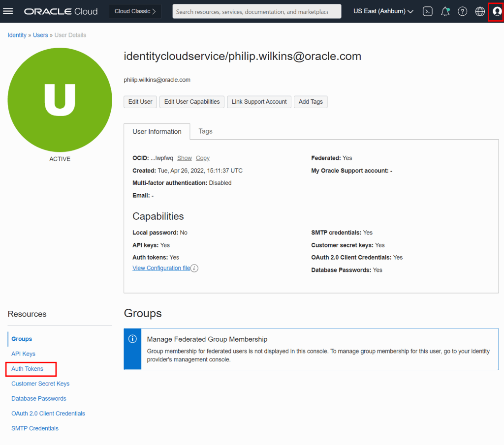Open the hamburger navigation menu
Image resolution: width=504 pixels, height=445 pixels.
pyautogui.click(x=8, y=11)
